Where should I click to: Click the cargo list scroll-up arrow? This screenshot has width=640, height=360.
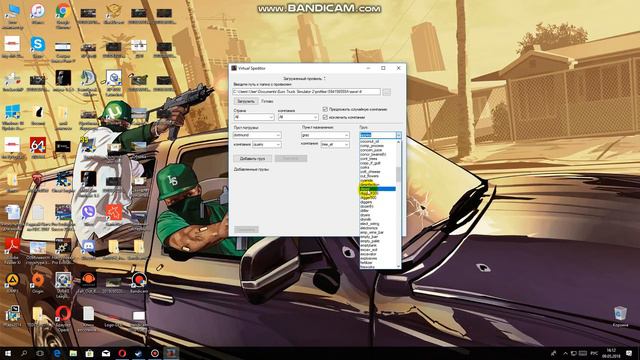[x=398, y=142]
